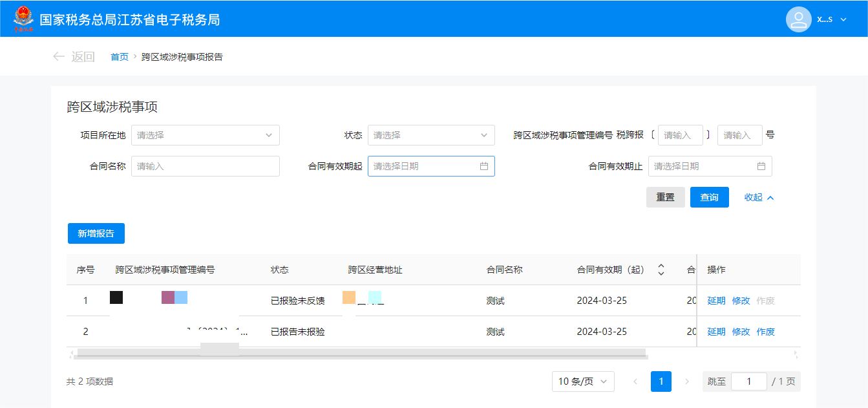Go to previous page arrow
868x408 pixels.
click(635, 381)
